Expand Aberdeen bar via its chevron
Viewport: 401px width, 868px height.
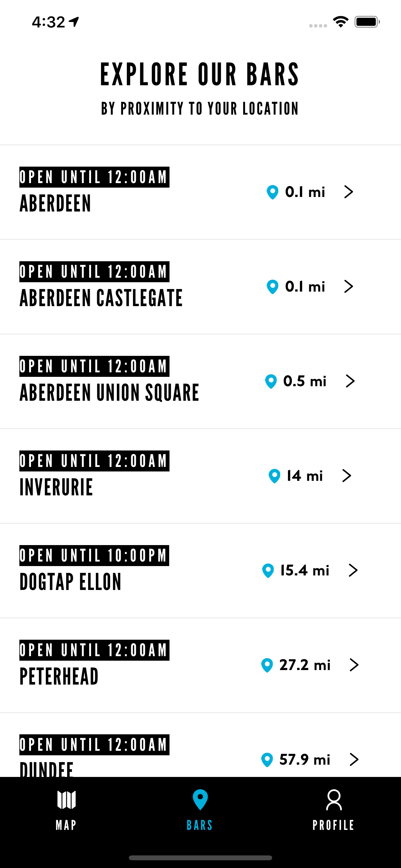[x=348, y=192]
